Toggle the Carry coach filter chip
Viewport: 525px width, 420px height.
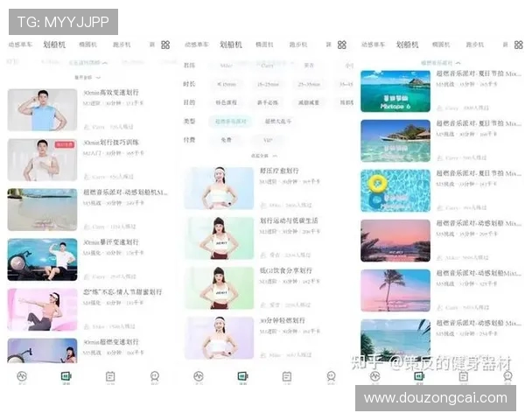point(267,66)
